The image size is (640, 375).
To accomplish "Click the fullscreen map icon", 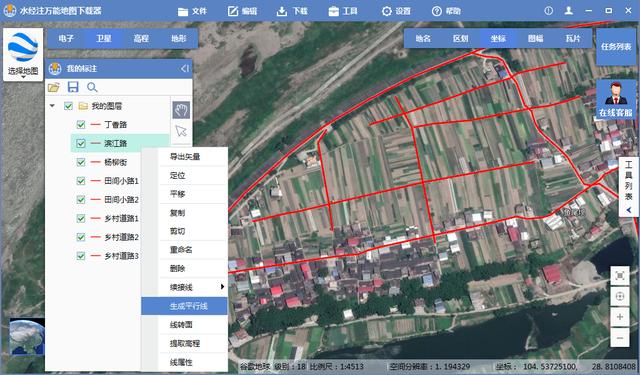I will (x=620, y=276).
